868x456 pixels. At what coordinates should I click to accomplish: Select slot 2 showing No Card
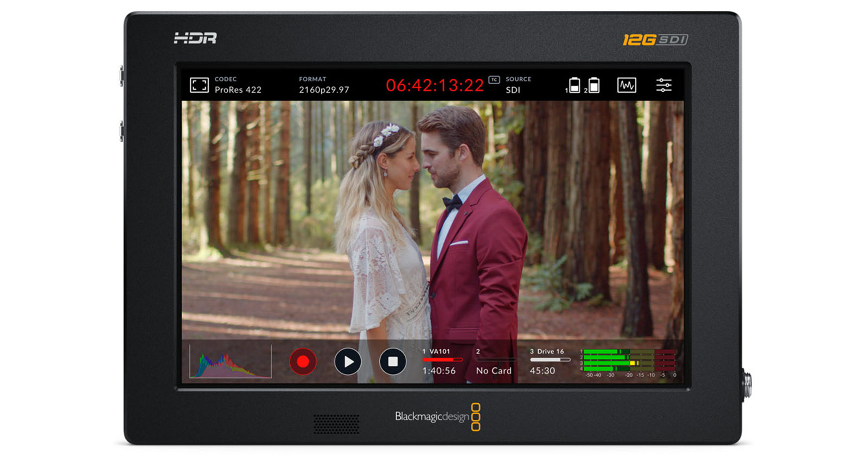pyautogui.click(x=494, y=362)
